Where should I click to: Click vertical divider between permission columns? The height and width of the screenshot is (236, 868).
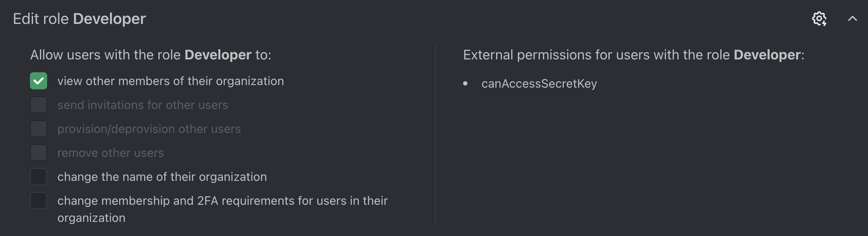click(x=435, y=135)
